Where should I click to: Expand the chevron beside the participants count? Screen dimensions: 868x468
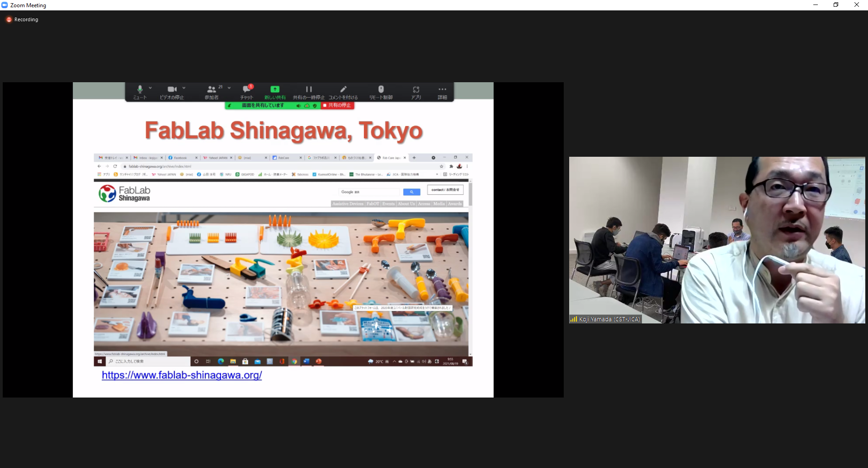coord(229,88)
